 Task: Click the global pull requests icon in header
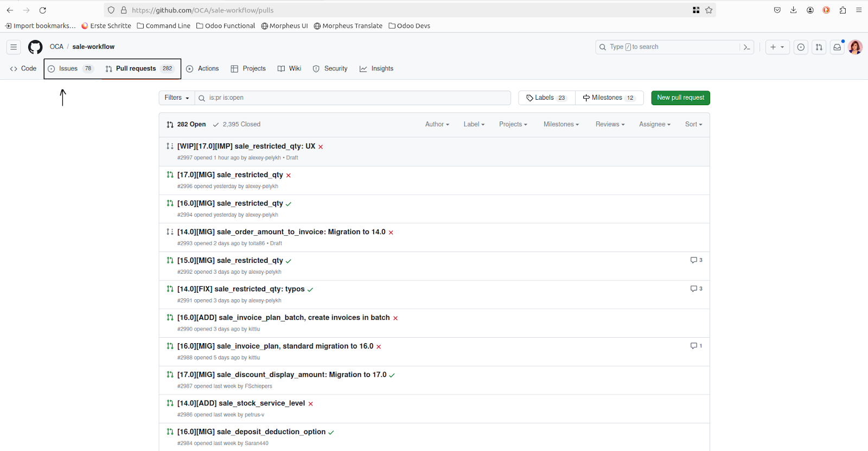pyautogui.click(x=819, y=47)
